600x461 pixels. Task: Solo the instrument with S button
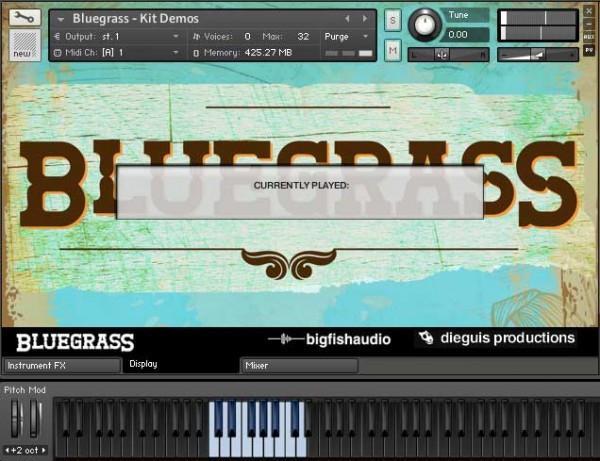click(x=393, y=20)
